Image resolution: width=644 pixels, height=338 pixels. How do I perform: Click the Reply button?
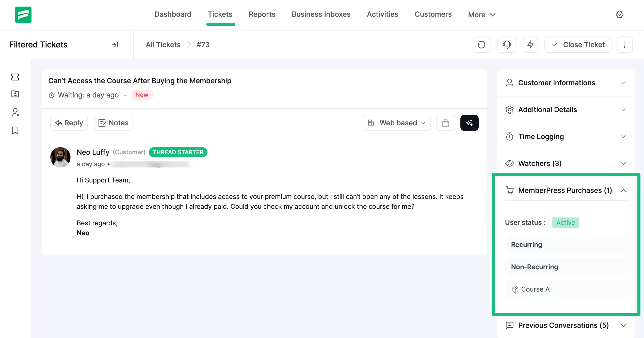[69, 123]
